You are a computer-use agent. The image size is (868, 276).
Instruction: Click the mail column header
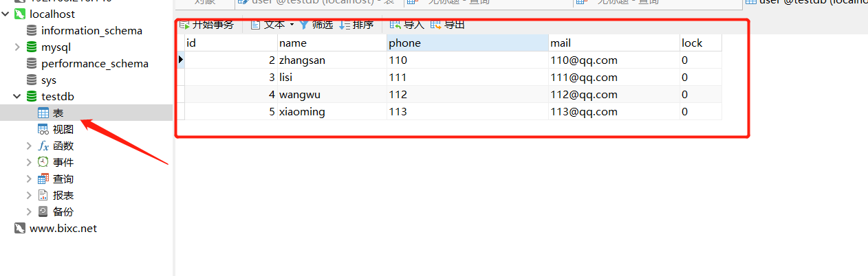click(x=614, y=43)
